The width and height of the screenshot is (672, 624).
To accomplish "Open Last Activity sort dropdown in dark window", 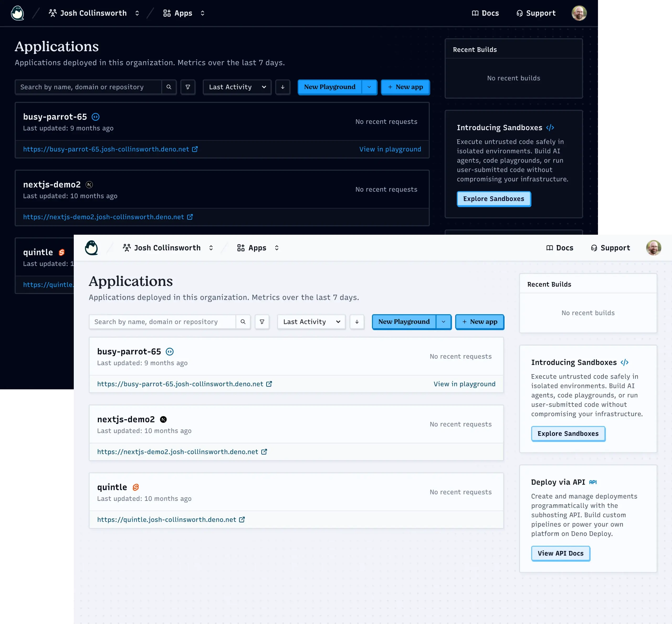I will [x=237, y=87].
